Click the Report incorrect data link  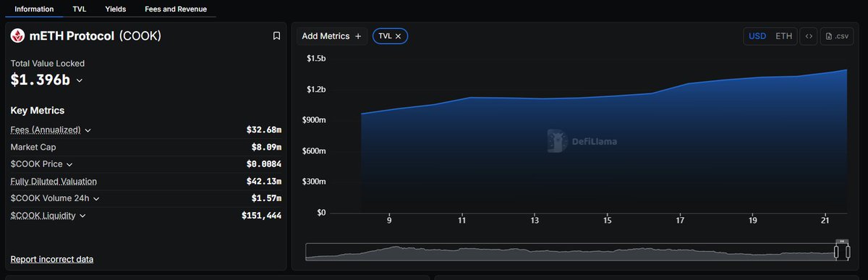pos(52,259)
